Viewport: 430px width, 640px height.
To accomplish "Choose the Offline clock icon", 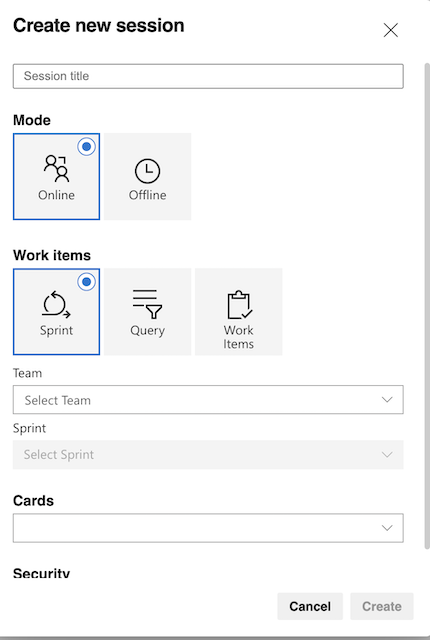I will (x=147, y=171).
